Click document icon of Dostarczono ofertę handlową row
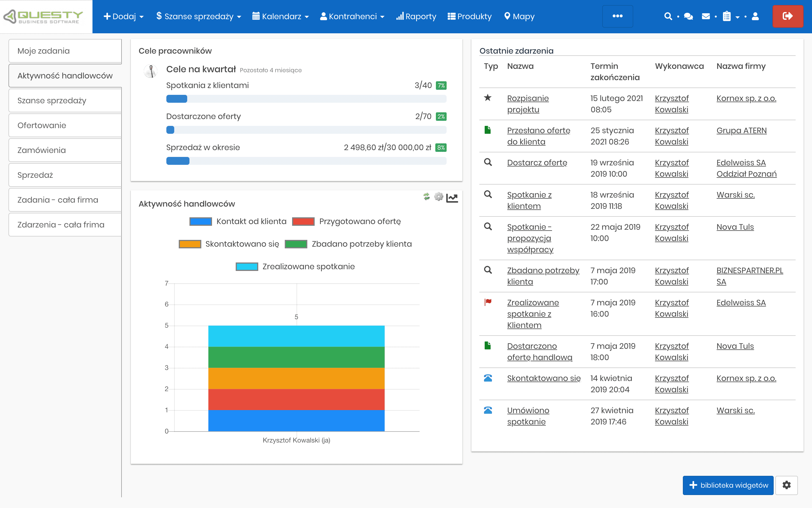 point(488,346)
